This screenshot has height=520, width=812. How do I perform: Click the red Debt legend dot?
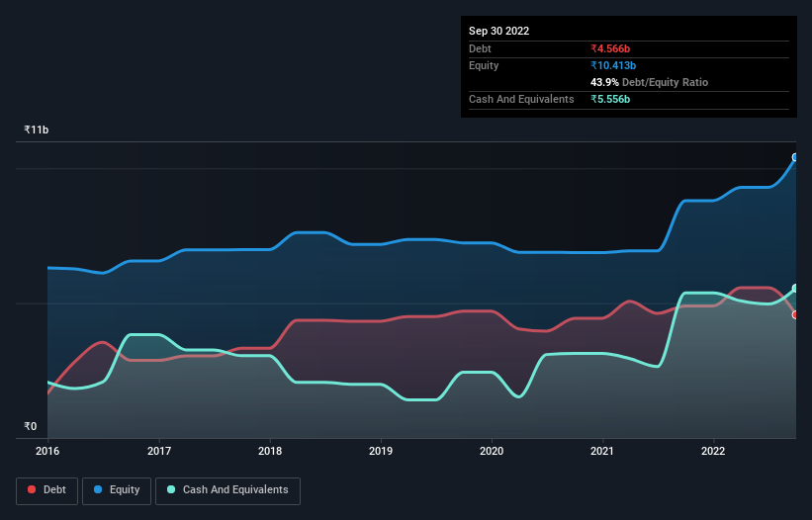(x=32, y=489)
